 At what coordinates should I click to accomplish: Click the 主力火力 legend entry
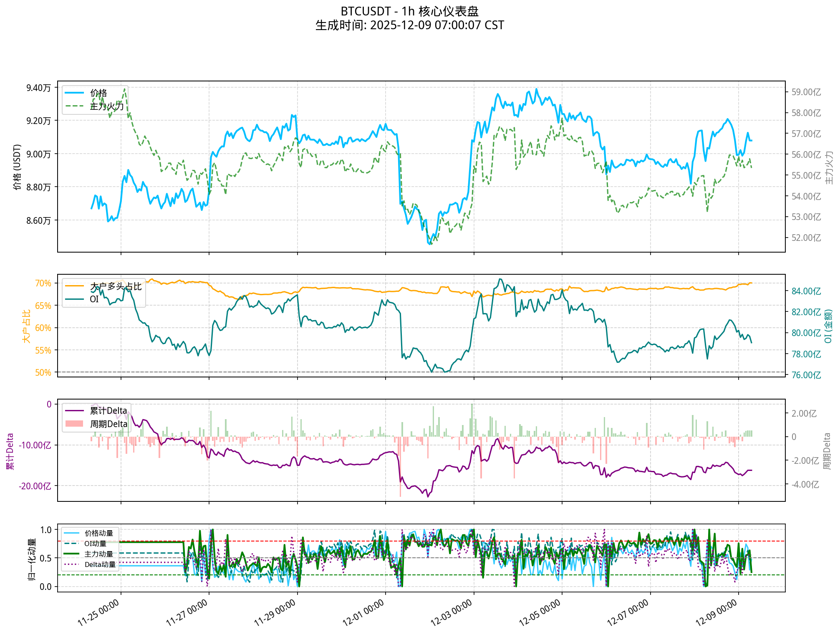107,106
